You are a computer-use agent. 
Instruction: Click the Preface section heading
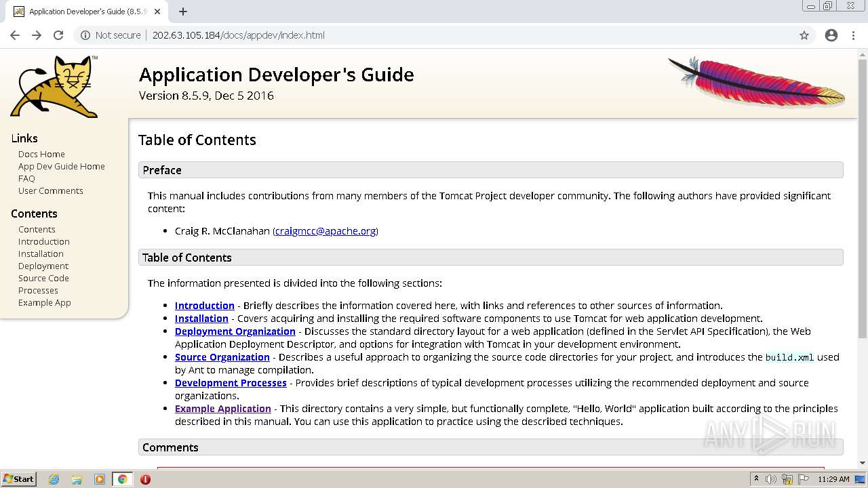[x=162, y=170]
